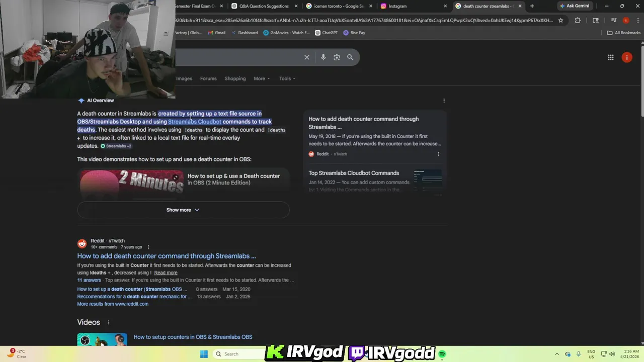Click the taskbar microphone tray icon
The image size is (644, 362).
[579, 354]
